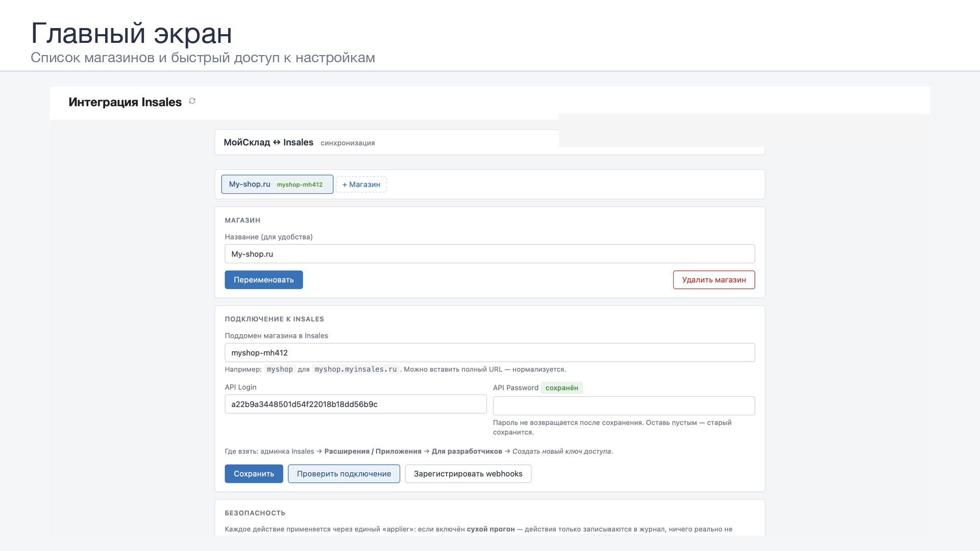Click the Название (для удобства) label

tap(269, 237)
